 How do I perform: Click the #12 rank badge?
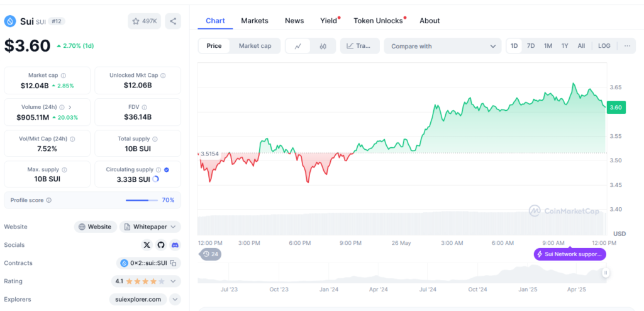click(56, 21)
